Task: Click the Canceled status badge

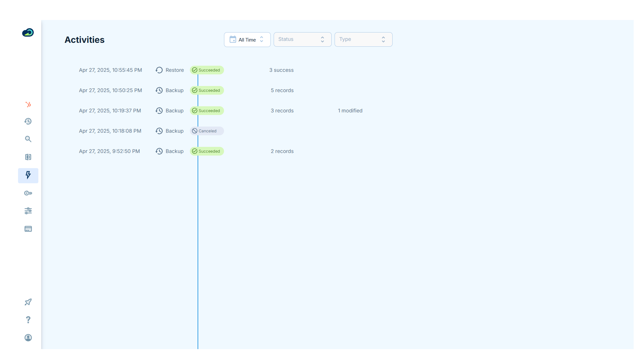Action: point(207,131)
